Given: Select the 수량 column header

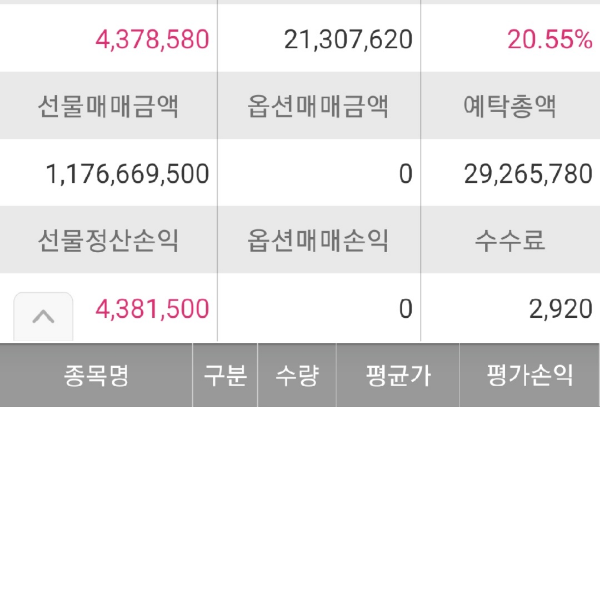Looking at the screenshot, I should pyautogui.click(x=297, y=376).
